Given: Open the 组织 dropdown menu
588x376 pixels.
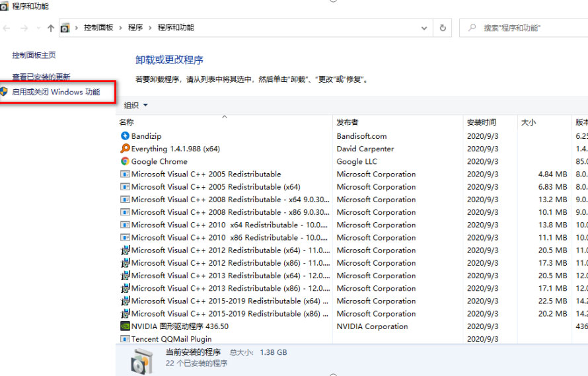Looking at the screenshot, I should [136, 105].
